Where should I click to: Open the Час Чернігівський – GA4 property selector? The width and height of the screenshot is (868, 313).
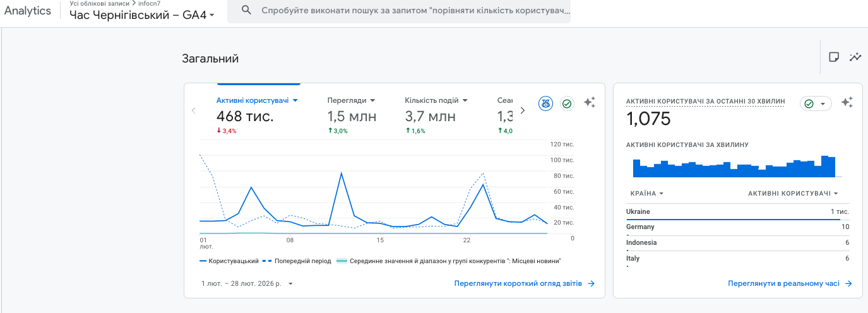(x=142, y=15)
